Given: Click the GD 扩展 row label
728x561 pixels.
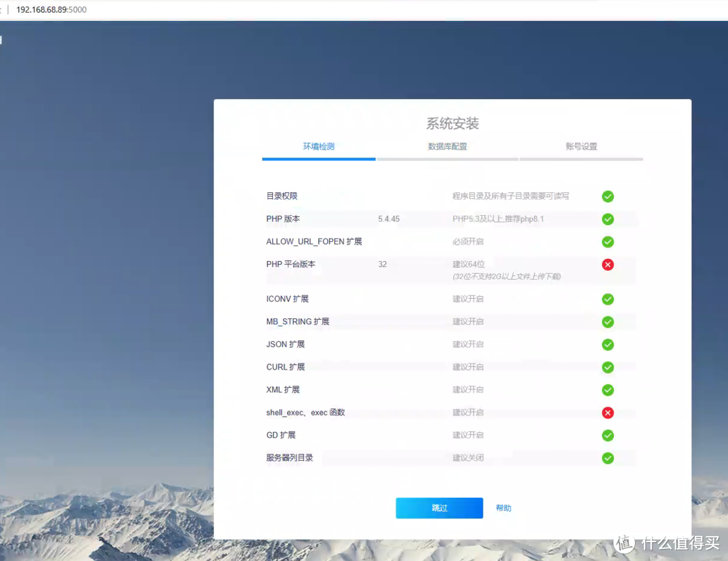Looking at the screenshot, I should pyautogui.click(x=281, y=435).
